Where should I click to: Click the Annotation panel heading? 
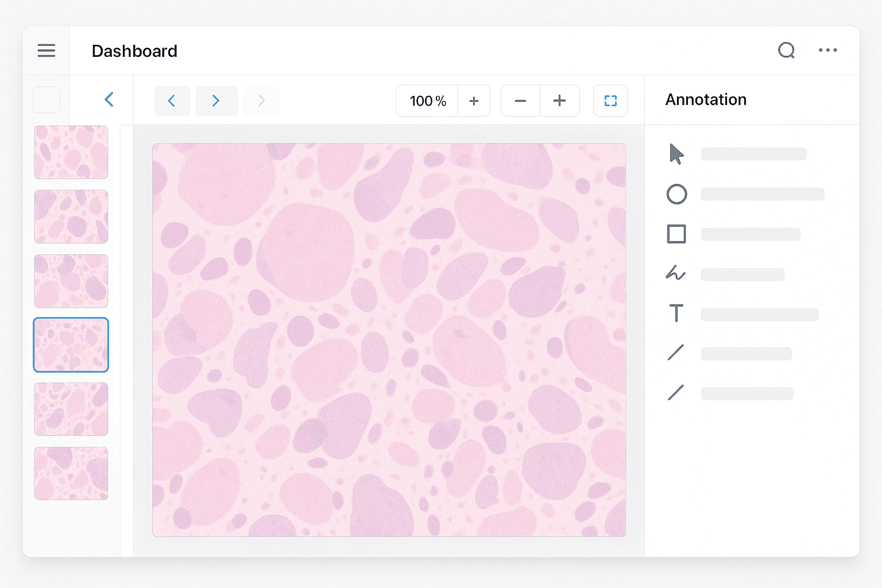pos(706,100)
